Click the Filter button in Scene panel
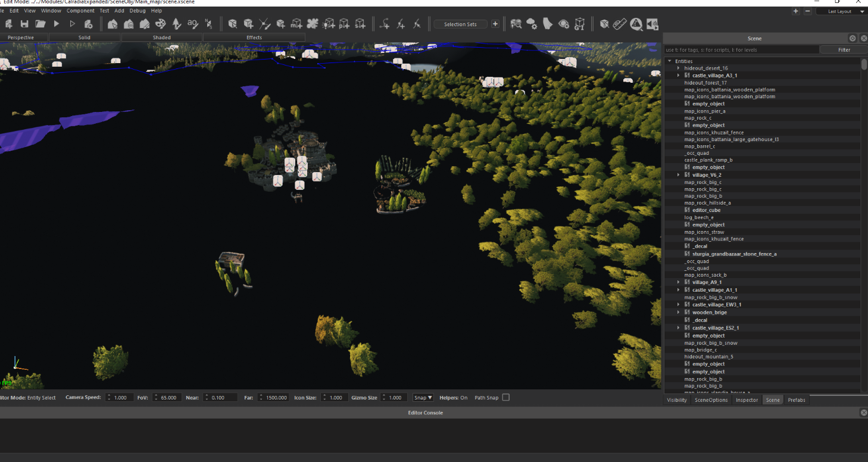Viewport: 868px width, 462px height. click(x=844, y=50)
